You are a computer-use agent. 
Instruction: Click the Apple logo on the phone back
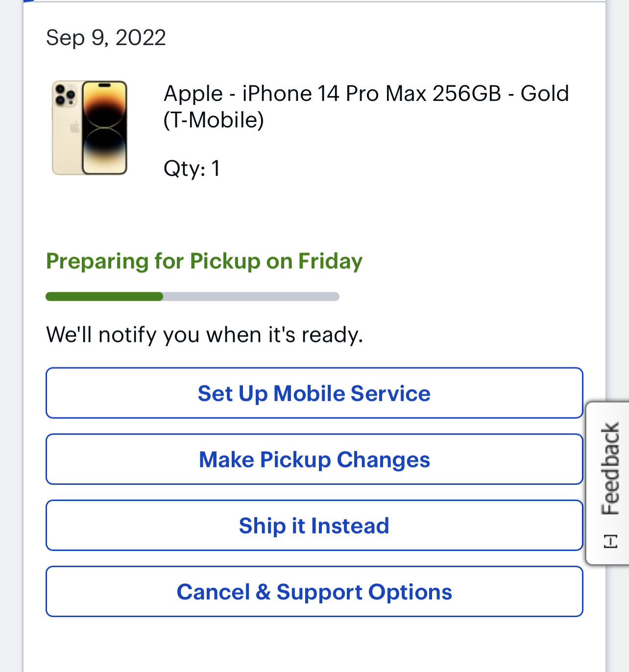74,128
